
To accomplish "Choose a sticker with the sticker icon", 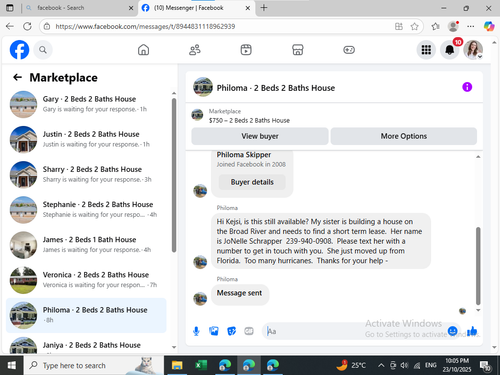I will pyautogui.click(x=231, y=331).
